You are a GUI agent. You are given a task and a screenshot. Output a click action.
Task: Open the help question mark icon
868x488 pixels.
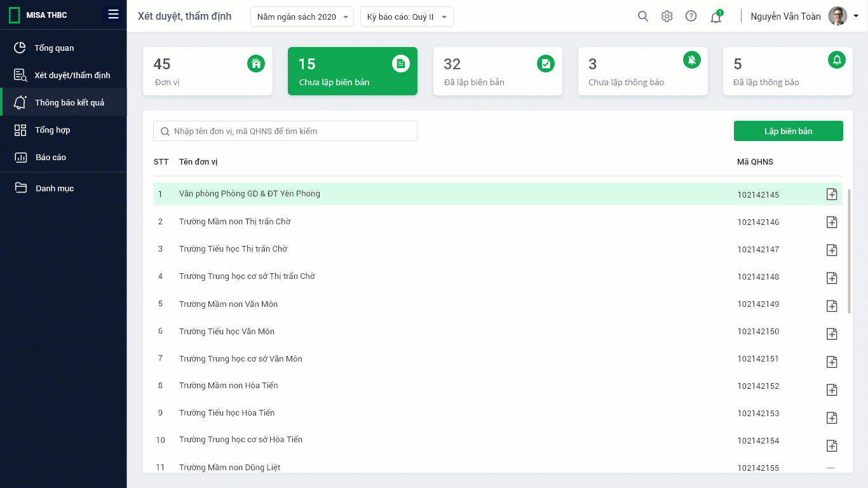691,17
